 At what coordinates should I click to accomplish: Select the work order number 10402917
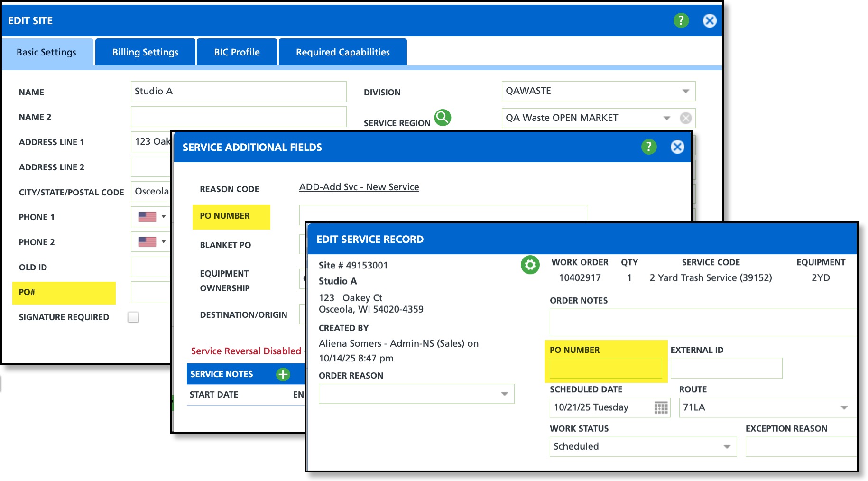580,278
